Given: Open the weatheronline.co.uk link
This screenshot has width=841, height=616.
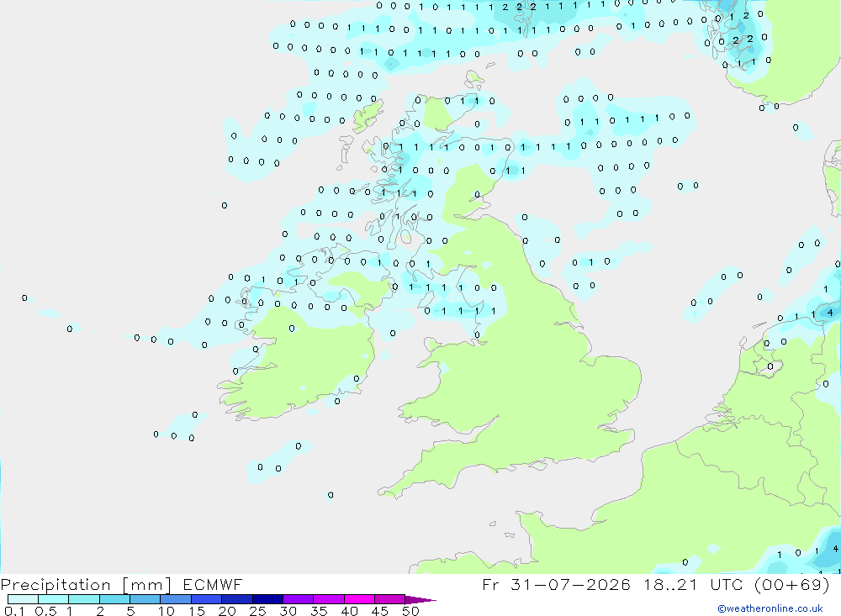Looking at the screenshot, I should 770,608.
